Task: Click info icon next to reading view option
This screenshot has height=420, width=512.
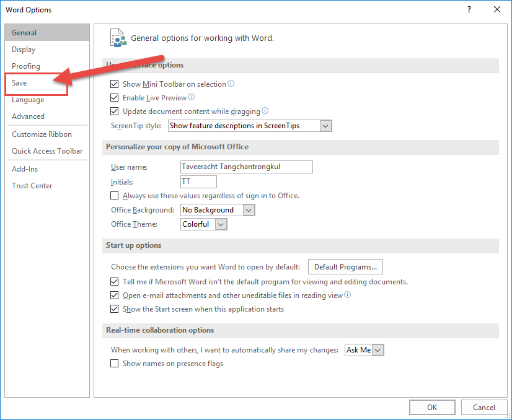Action: point(348,295)
